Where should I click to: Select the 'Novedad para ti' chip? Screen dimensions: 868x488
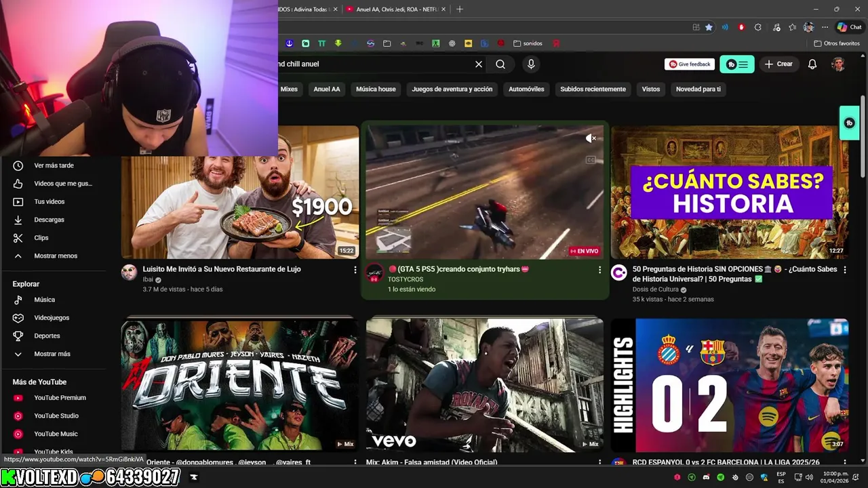click(698, 89)
